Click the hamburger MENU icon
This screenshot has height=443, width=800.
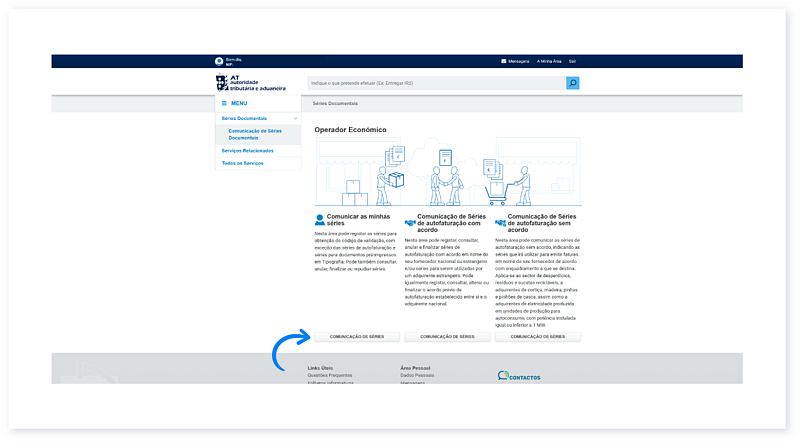[x=224, y=103]
